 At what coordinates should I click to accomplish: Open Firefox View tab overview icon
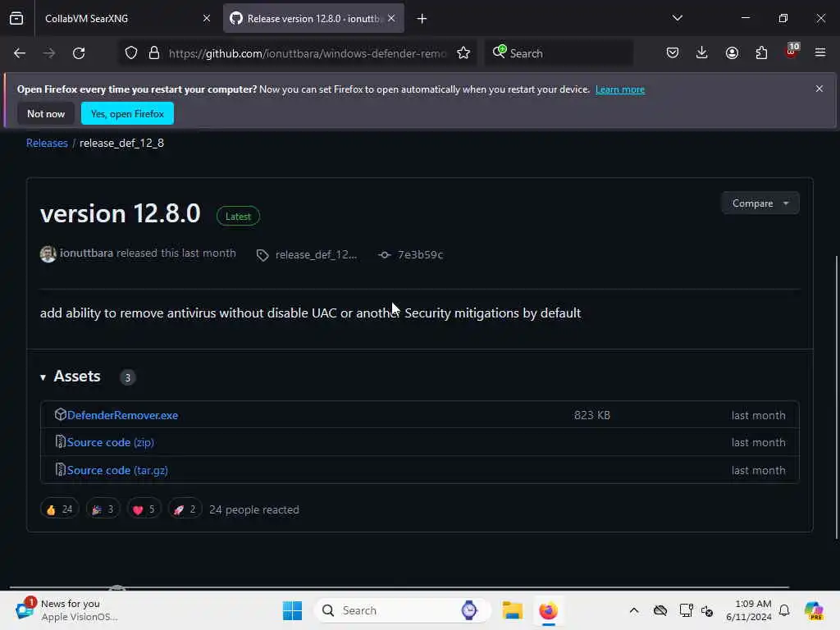[16, 18]
